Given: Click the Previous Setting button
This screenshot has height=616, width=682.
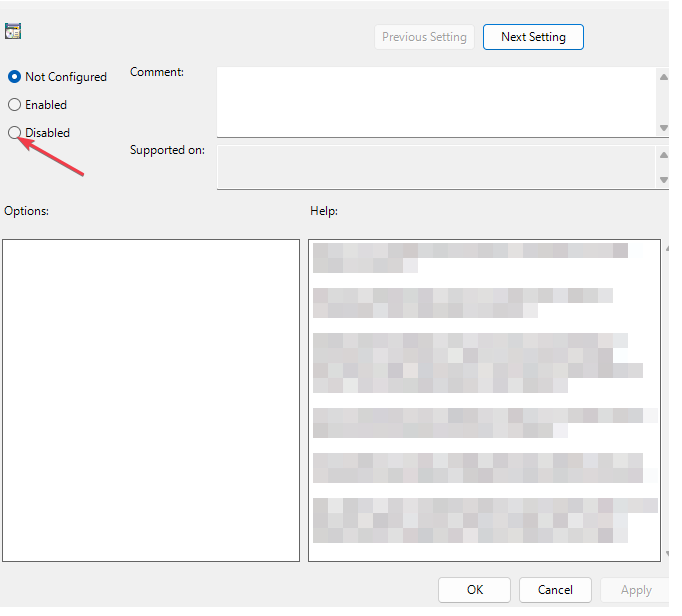Looking at the screenshot, I should point(424,37).
